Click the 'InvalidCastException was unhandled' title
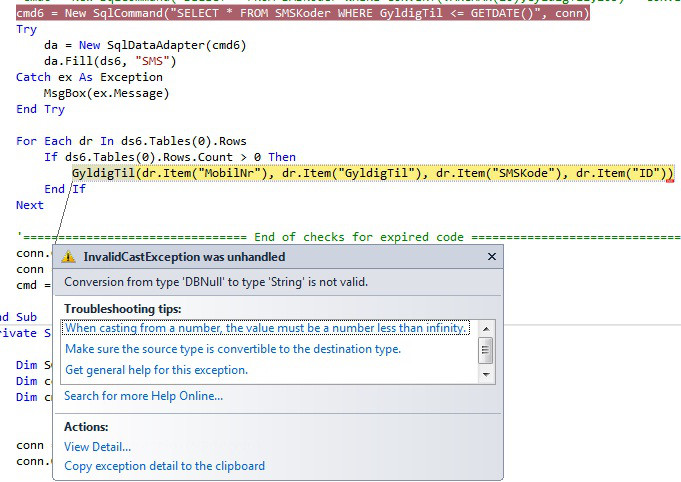 184,257
